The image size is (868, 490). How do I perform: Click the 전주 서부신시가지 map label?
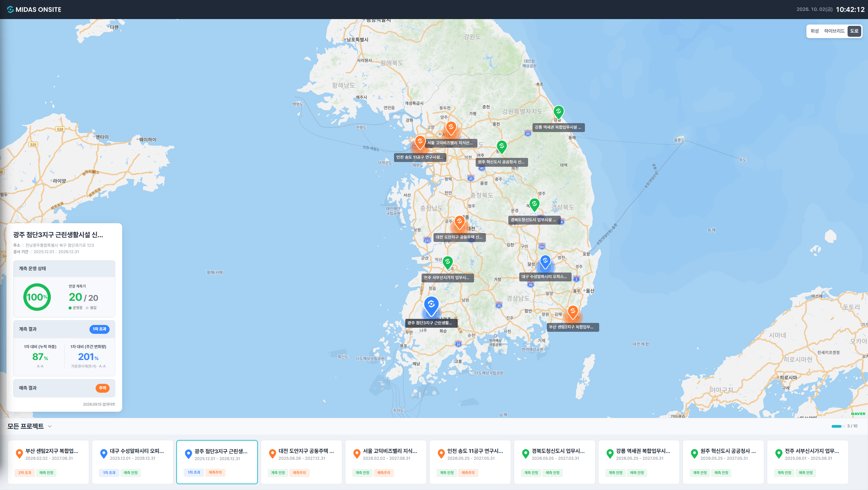tap(447, 278)
